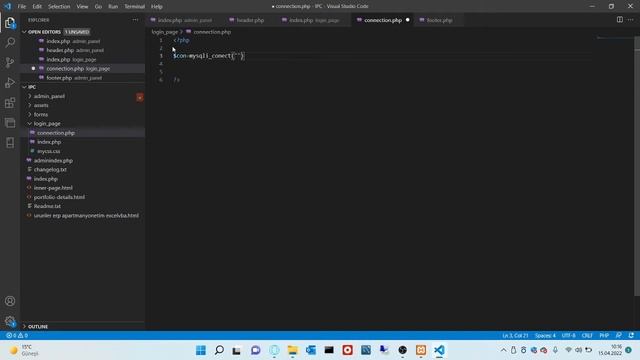Open the Run menu
Screen dimensions: 640x360
click(113, 7)
